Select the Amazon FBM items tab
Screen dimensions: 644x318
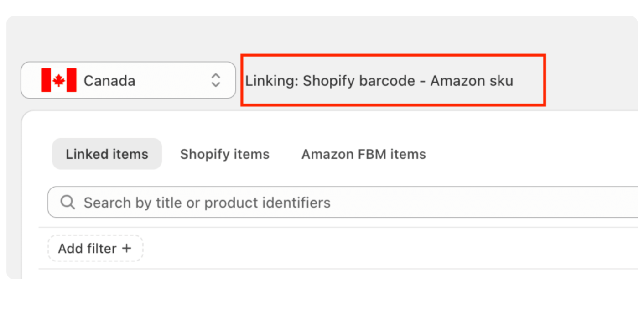(x=364, y=154)
